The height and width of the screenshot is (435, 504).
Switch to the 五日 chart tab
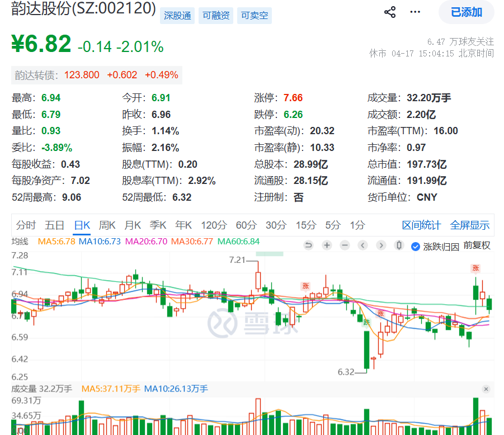(x=54, y=225)
